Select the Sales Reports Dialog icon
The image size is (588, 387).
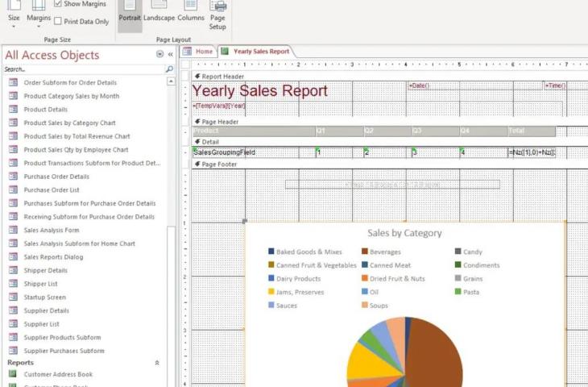click(13, 256)
